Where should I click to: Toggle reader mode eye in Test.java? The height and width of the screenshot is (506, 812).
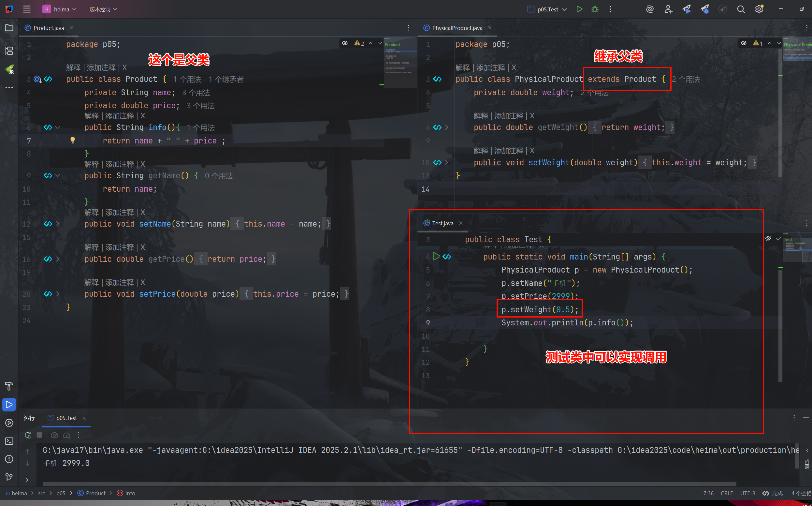tap(768, 239)
